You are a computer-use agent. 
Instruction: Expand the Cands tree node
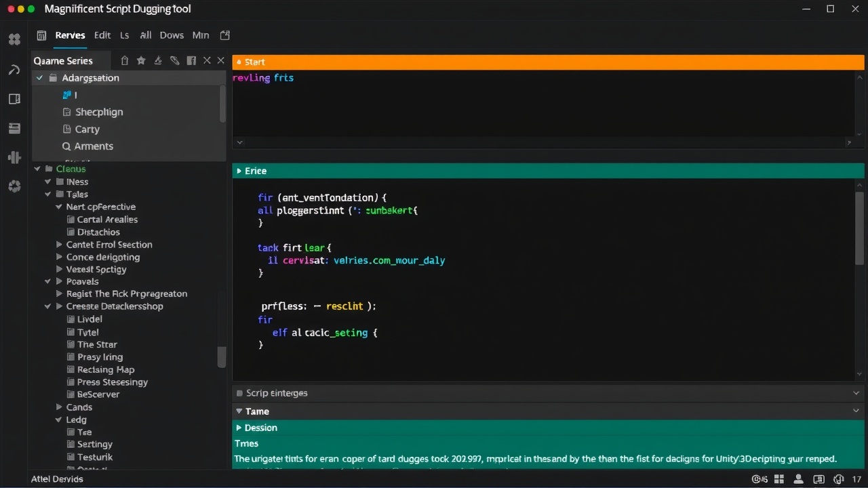(x=59, y=407)
